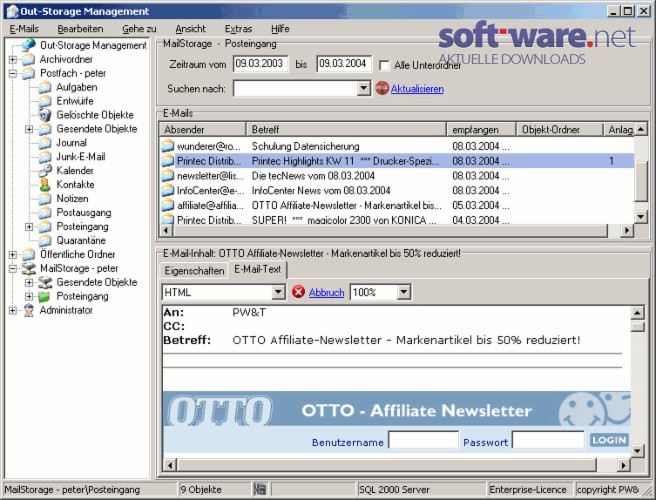Select the Schulung Datensicherung email

click(x=396, y=146)
